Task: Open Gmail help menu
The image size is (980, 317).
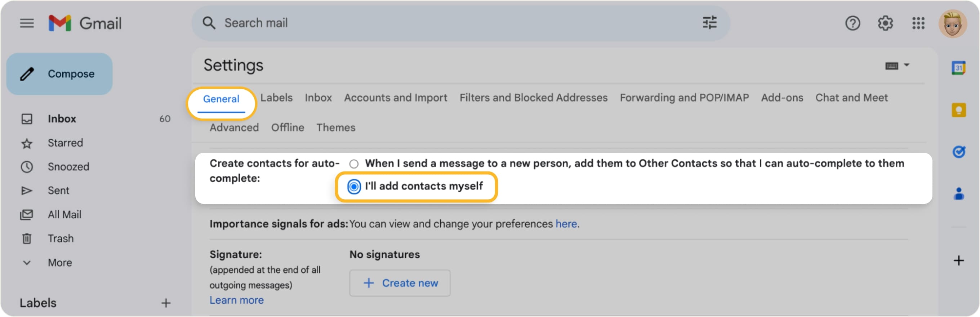Action: [853, 23]
